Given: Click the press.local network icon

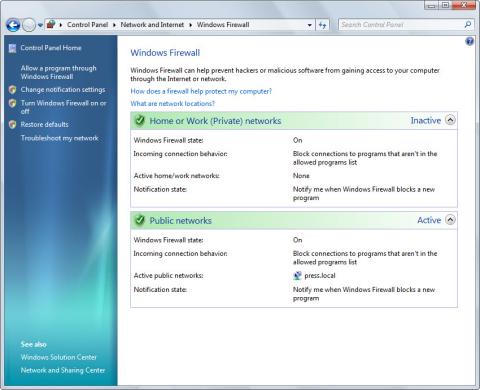Looking at the screenshot, I should 297,276.
